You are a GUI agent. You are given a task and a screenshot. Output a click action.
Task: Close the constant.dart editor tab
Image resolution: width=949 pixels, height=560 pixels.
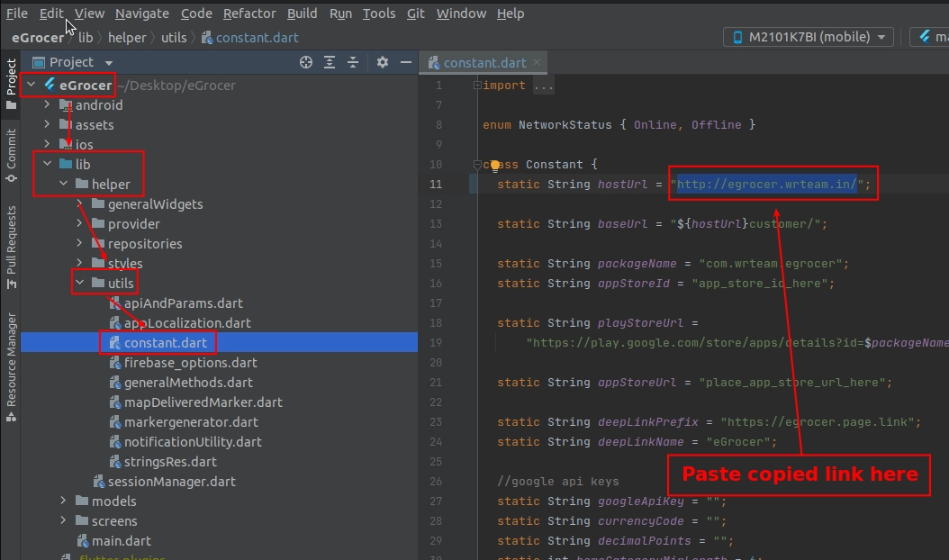tap(537, 62)
